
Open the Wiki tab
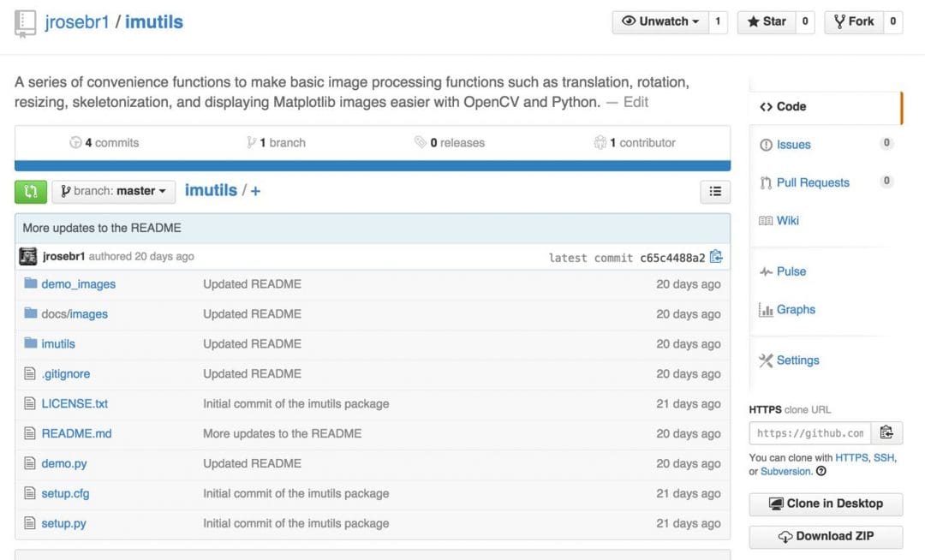tap(788, 220)
